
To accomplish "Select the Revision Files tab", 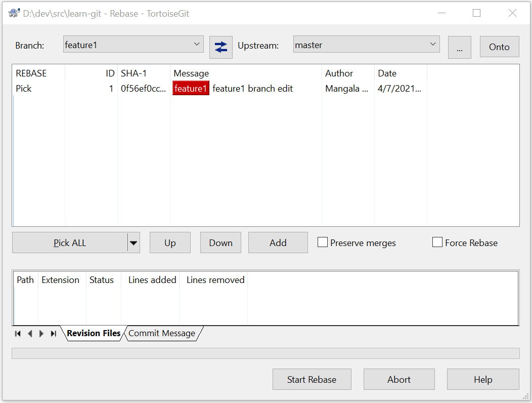I will pyautogui.click(x=94, y=333).
